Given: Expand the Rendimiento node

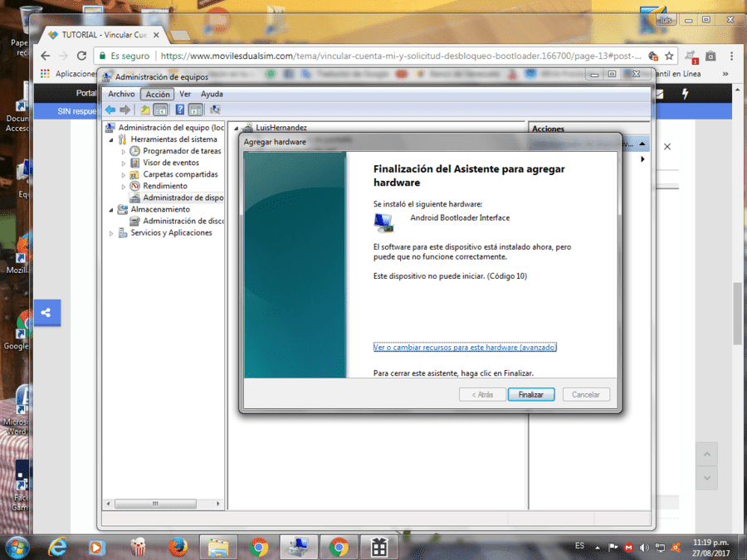Looking at the screenshot, I should pos(124,187).
